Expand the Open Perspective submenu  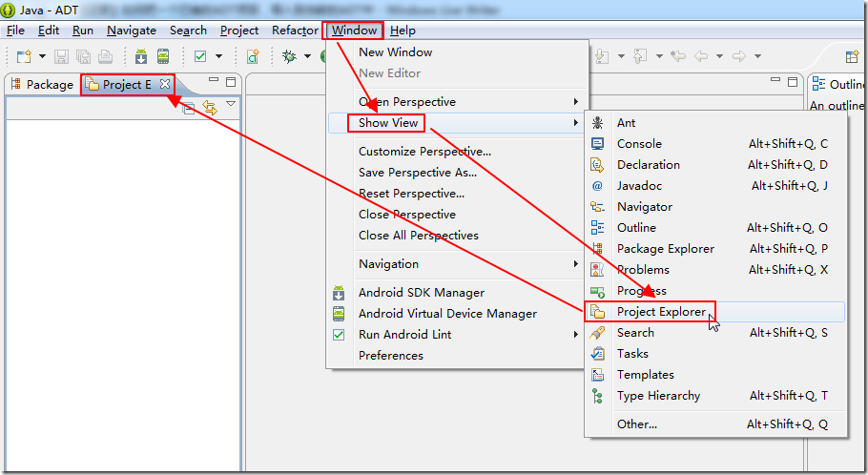[456, 102]
